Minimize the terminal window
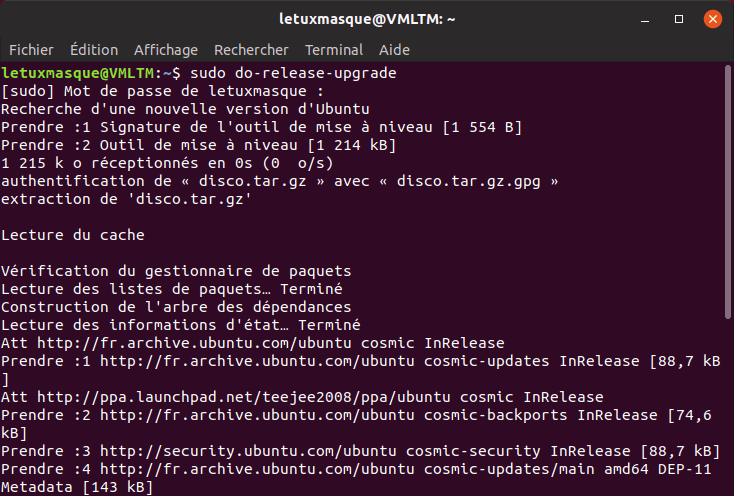The width and height of the screenshot is (734, 496). 645,20
